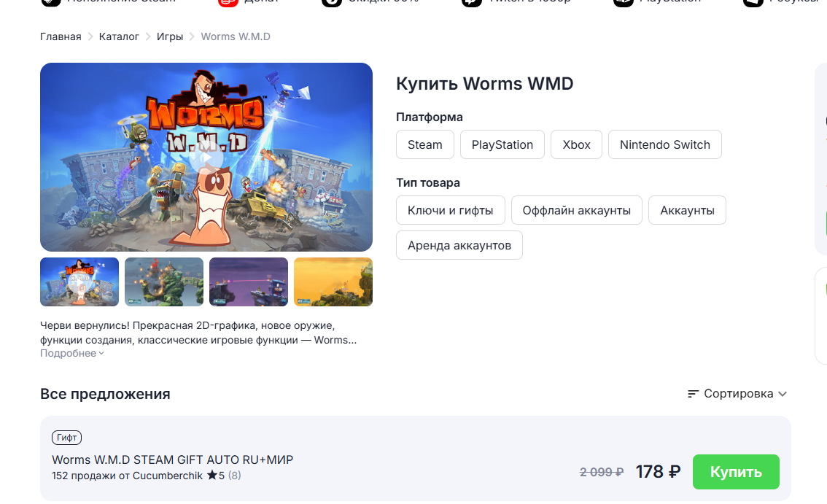Click the Купить button for 178 ₽ offer
827x504 pixels.
[736, 472]
